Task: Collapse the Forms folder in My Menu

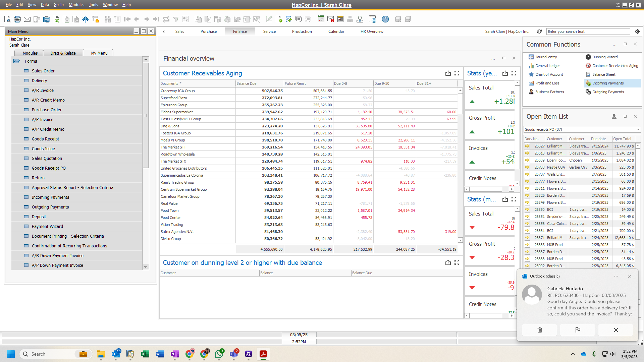Action: (17, 61)
